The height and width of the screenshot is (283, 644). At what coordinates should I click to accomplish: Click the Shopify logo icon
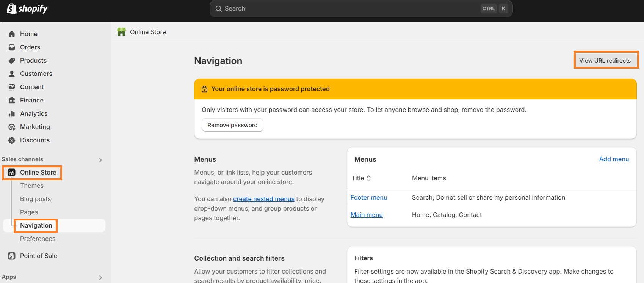[x=11, y=8]
